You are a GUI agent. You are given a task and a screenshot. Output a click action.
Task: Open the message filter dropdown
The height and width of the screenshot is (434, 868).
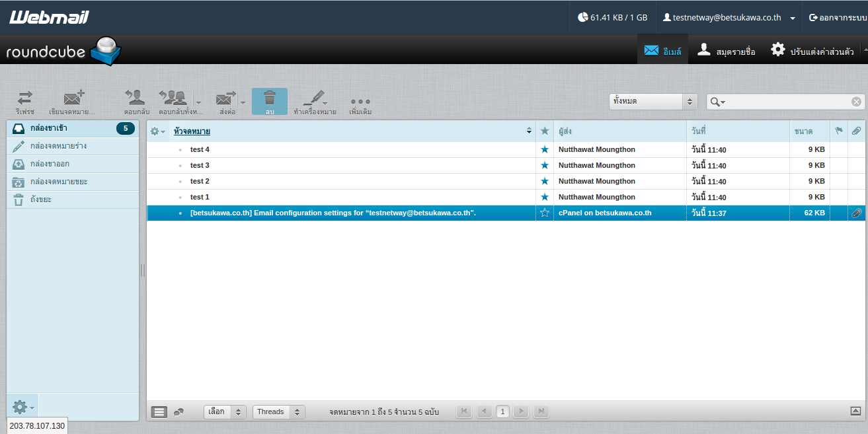click(x=653, y=102)
